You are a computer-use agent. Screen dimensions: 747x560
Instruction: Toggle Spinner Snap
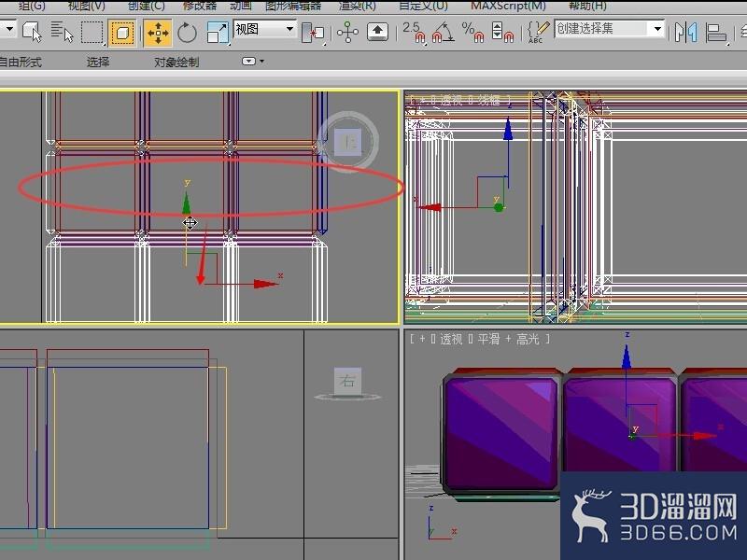pos(502,33)
